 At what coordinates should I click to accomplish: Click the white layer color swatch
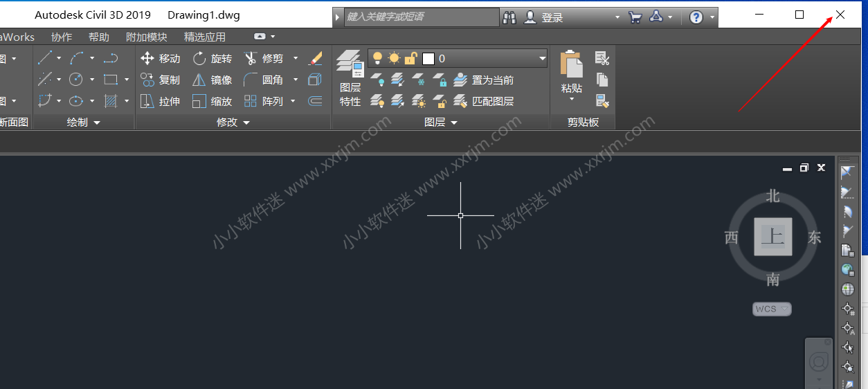(x=428, y=59)
